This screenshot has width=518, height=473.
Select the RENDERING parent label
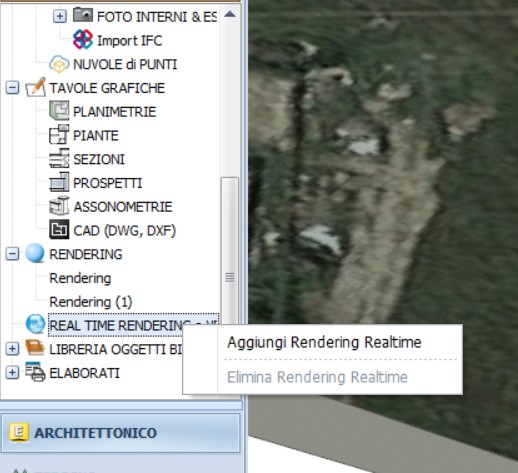point(86,254)
